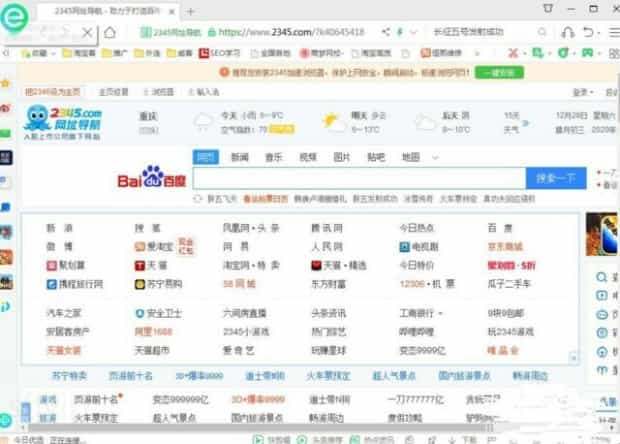The image size is (620, 444).
Task: Select the 新闻 search tab
Action: tap(240, 157)
